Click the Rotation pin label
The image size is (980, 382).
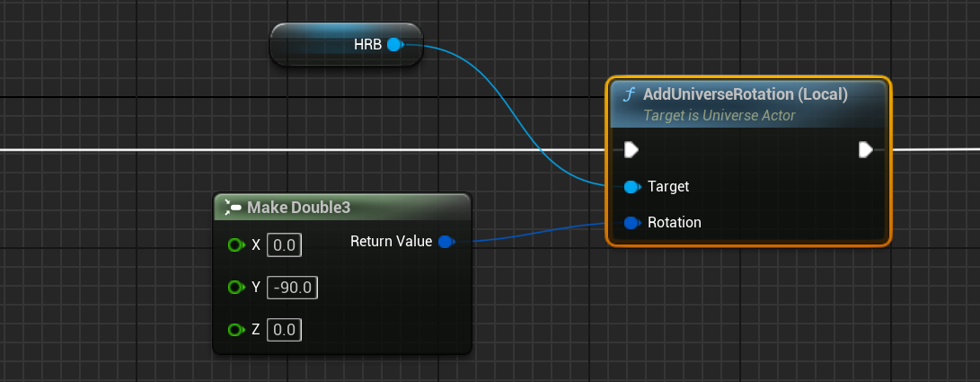pos(675,222)
